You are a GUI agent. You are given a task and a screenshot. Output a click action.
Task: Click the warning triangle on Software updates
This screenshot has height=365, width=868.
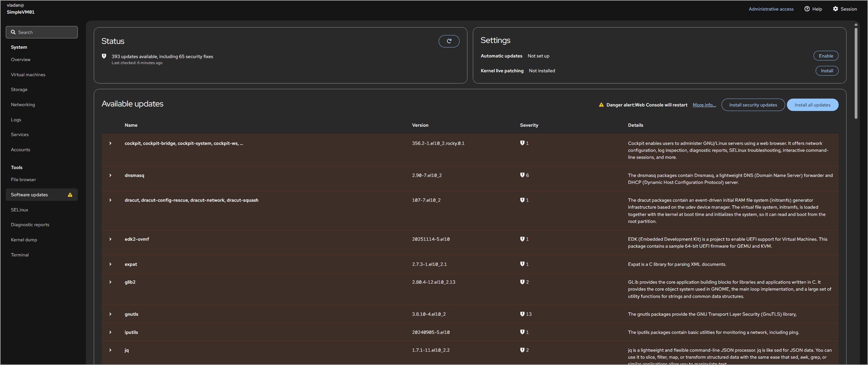(70, 195)
